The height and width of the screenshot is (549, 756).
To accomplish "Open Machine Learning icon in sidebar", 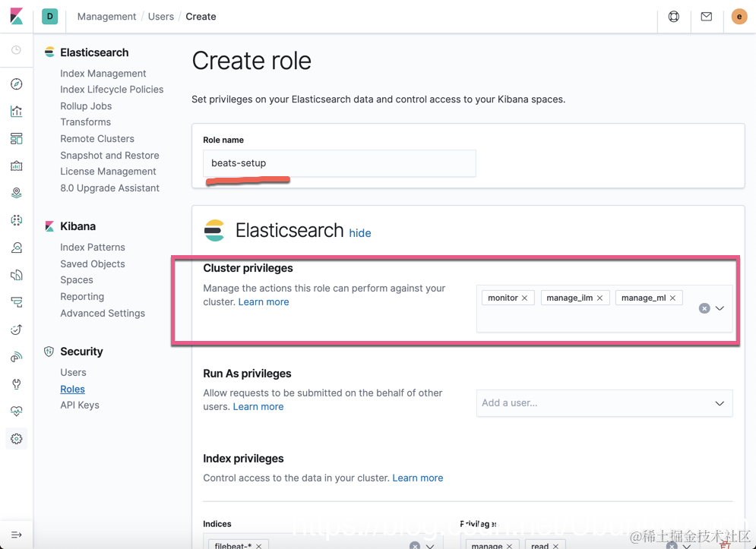I will click(17, 220).
